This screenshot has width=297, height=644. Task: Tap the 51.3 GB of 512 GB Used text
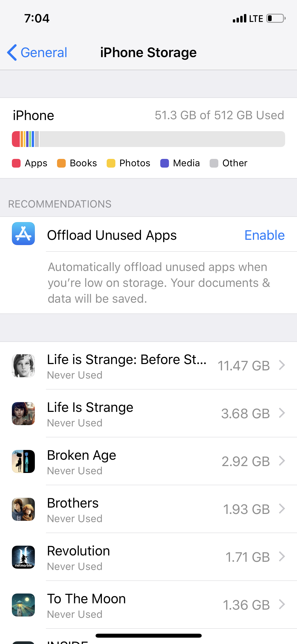point(219,115)
